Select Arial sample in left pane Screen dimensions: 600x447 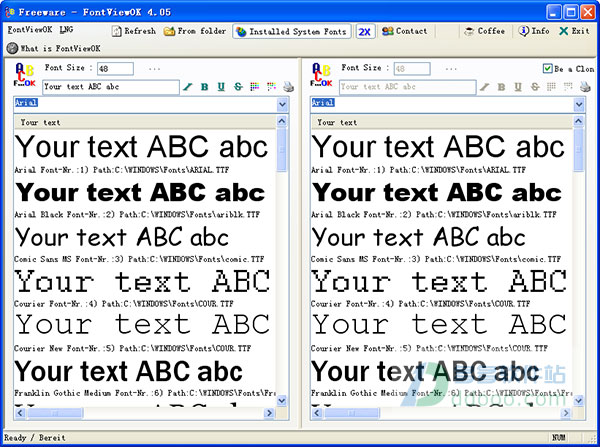[x=142, y=147]
